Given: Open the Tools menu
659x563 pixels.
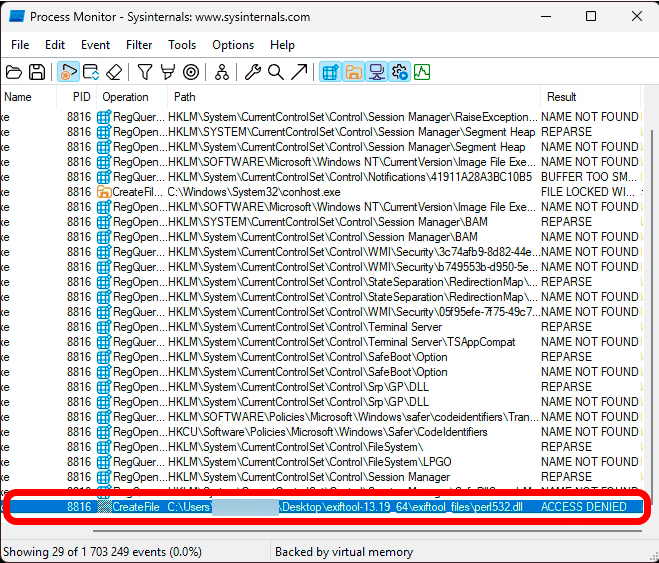Looking at the screenshot, I should coord(182,45).
